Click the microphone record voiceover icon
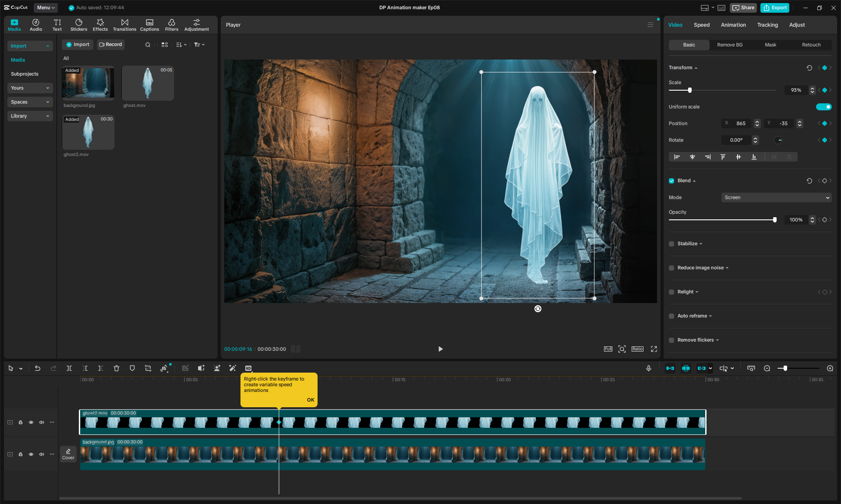Image resolution: width=841 pixels, height=504 pixels. tap(649, 368)
